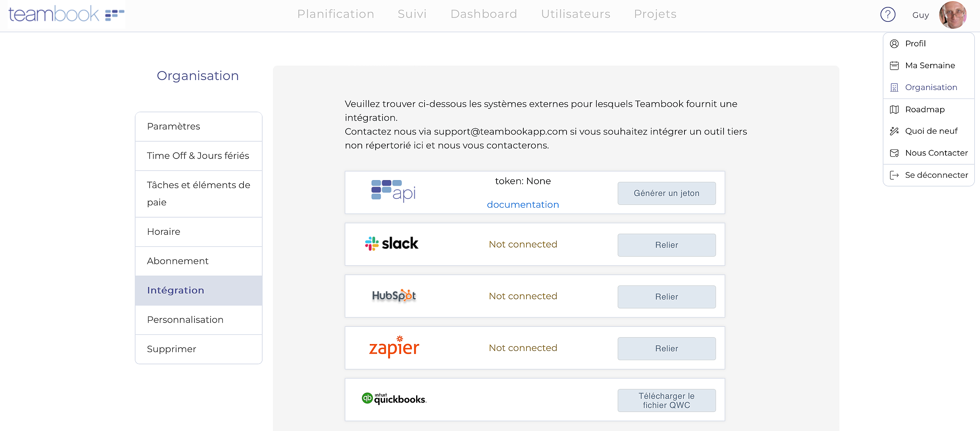The height and width of the screenshot is (431, 980).
Task: Click the Organisation building icon in menu
Action: click(894, 87)
